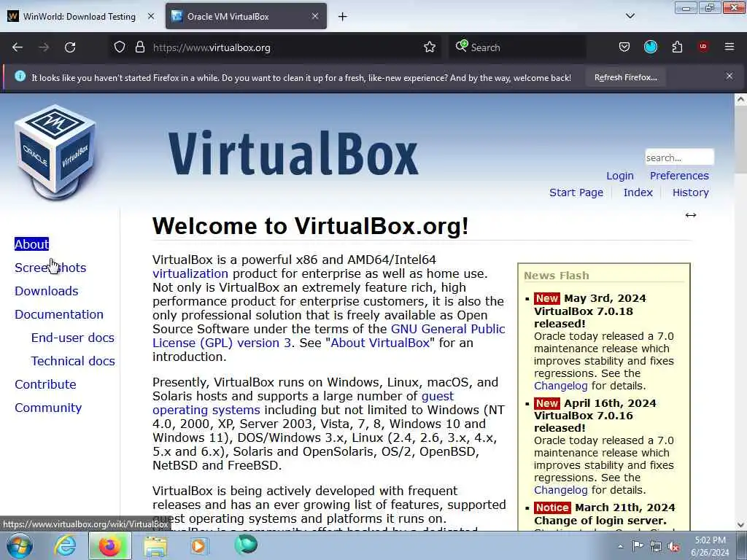Screen dimensions: 747x560
Task: Click the VirtualBox cube logo
Action: click(x=55, y=152)
